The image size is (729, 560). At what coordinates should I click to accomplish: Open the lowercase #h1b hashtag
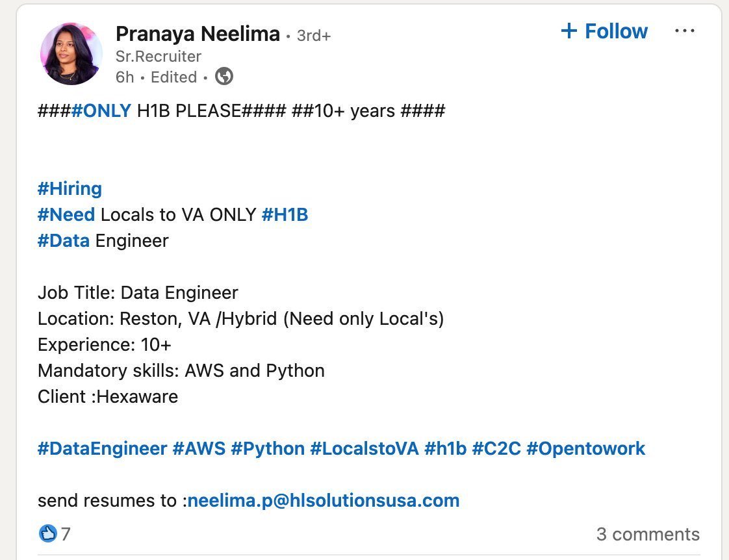pyautogui.click(x=446, y=448)
